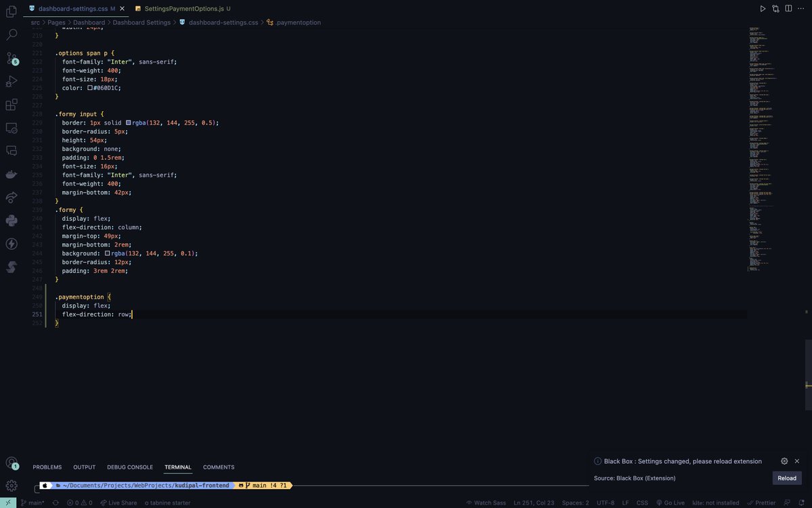
Task: Split the editor to the right
Action: (x=788, y=9)
